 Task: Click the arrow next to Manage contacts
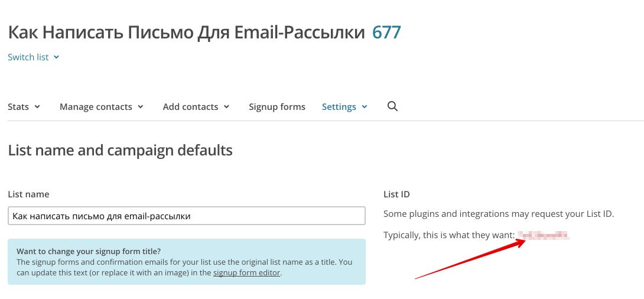coord(141,107)
